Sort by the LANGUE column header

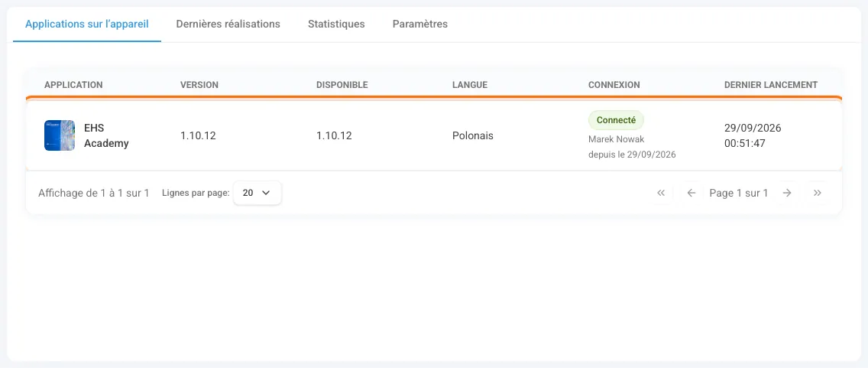(470, 85)
